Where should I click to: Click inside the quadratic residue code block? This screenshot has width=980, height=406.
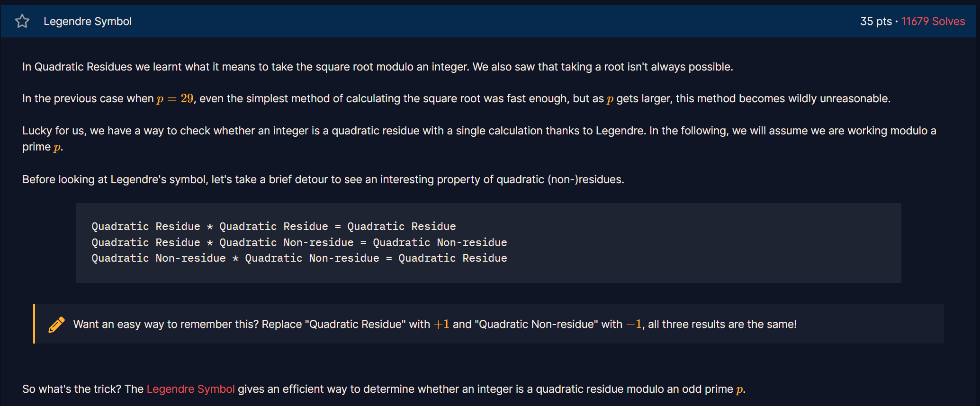click(x=488, y=243)
